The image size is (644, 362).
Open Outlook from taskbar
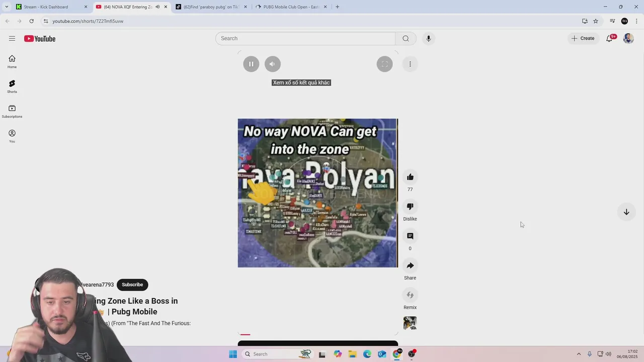click(x=382, y=354)
